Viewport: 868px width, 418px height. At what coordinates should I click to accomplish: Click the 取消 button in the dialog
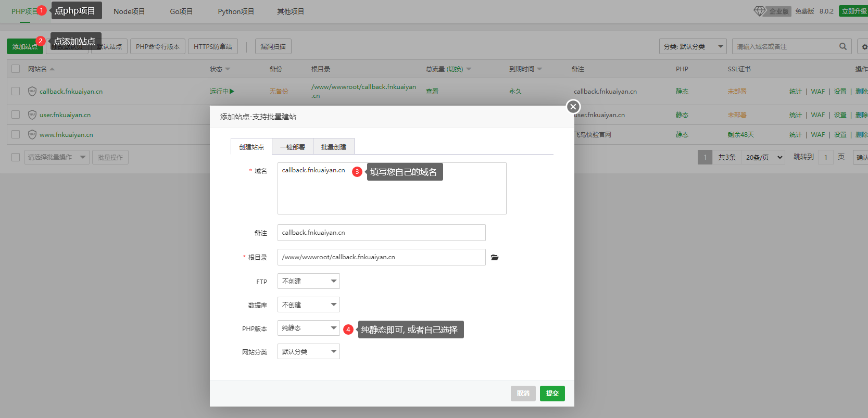[x=523, y=394]
